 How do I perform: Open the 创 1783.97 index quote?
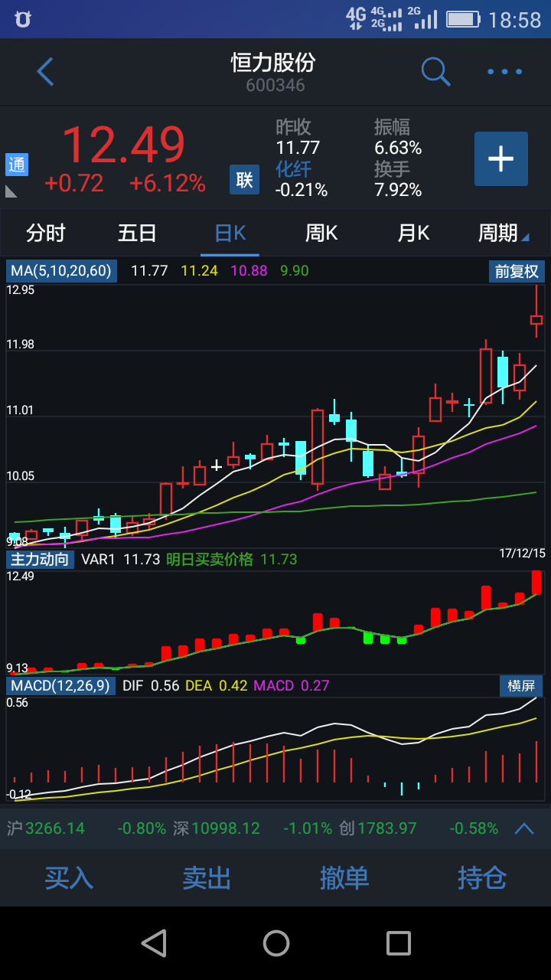(x=378, y=828)
